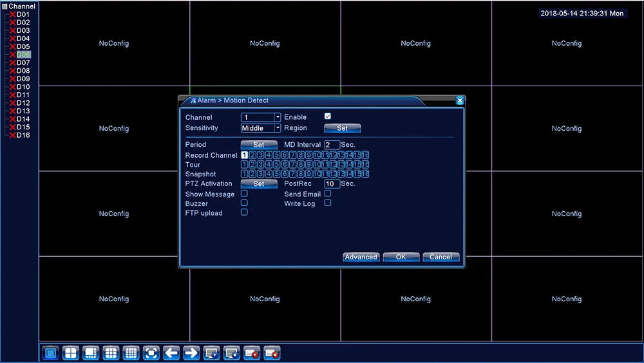The width and height of the screenshot is (644, 363).
Task: Select channel D10 in tree
Action: click(23, 87)
